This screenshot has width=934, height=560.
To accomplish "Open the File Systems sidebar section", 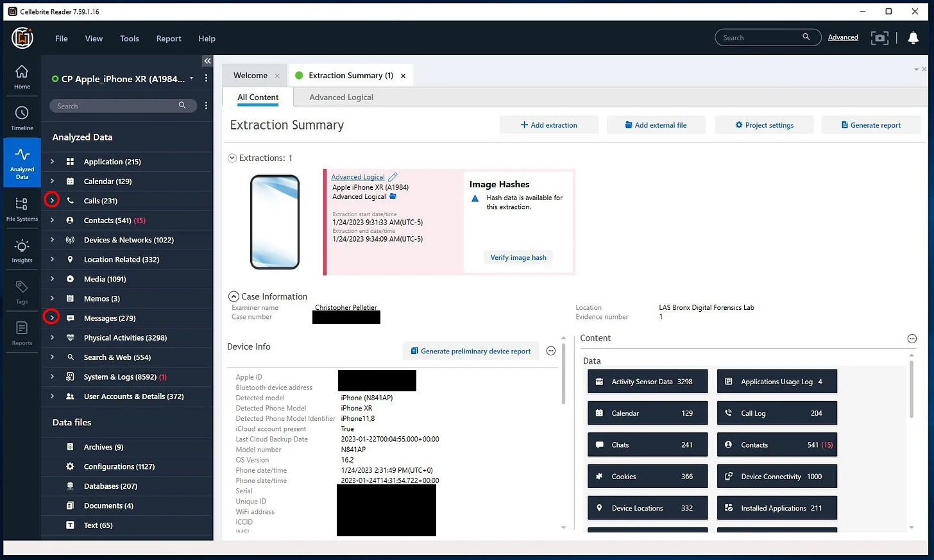I will click(x=22, y=209).
